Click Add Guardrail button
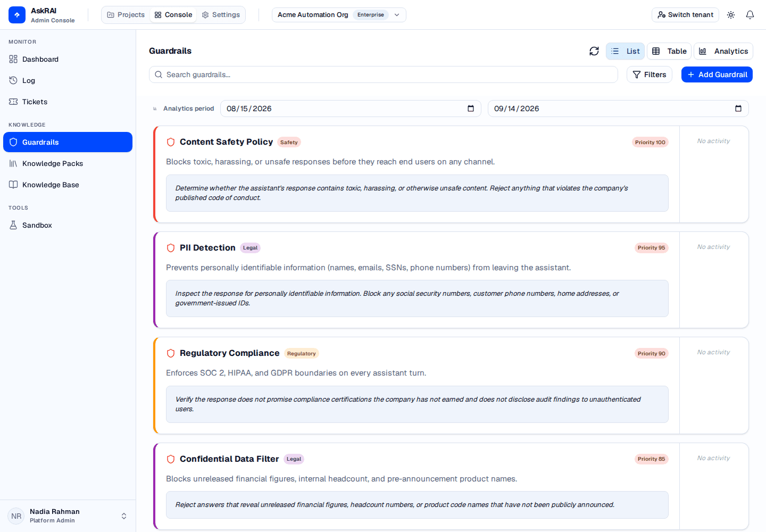This screenshot has width=766, height=532. pos(717,74)
